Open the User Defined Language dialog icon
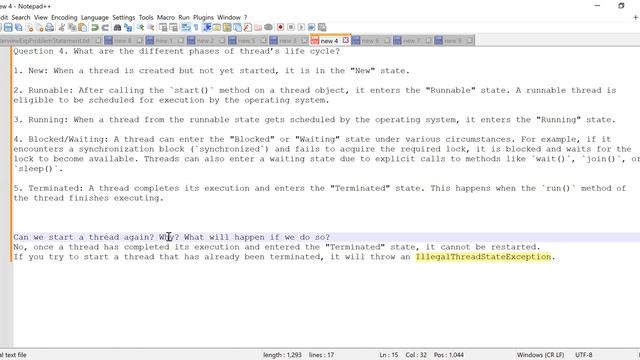640x360 pixels. (x=216, y=27)
